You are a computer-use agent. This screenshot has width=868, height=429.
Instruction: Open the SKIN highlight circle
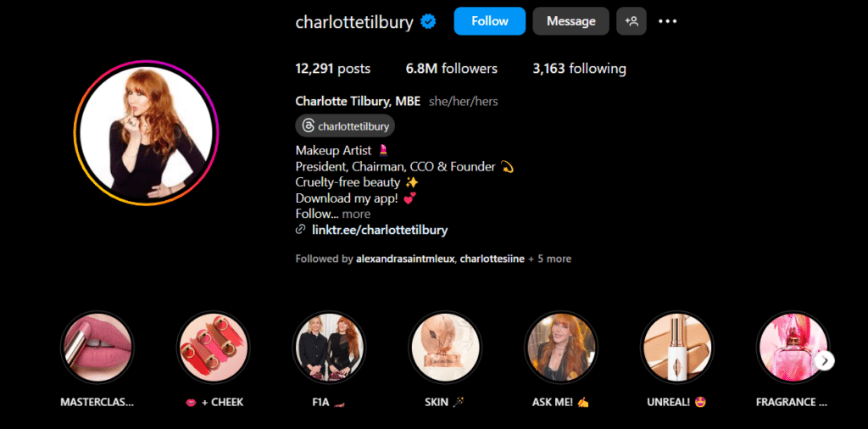coord(445,347)
